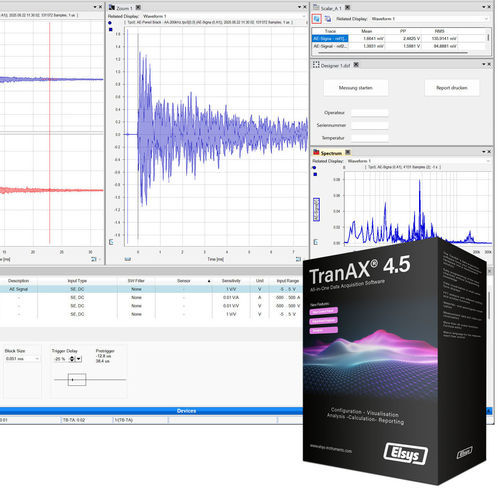Viewport: 500px width, 500px height.
Task: Close the Spectrum tab
Action: (348, 152)
